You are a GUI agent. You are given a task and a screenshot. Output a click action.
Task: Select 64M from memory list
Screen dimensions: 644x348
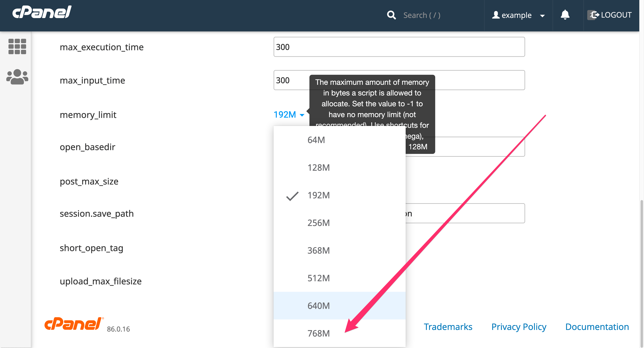click(316, 140)
